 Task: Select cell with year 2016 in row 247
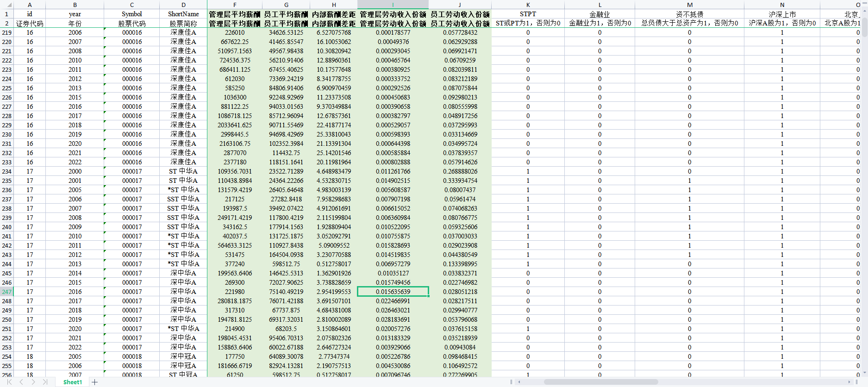(75, 292)
